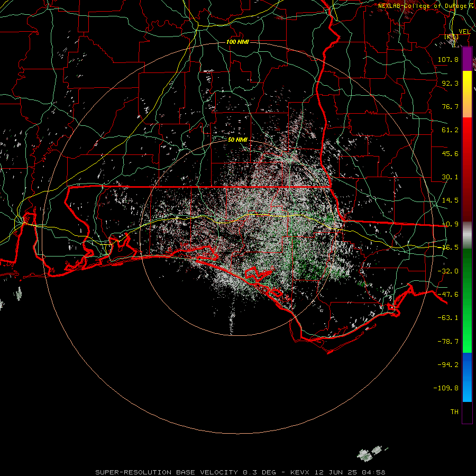Click the purple segment of the velocity color bar
Image resolution: width=476 pixels, height=476 pixels.
(467, 59)
